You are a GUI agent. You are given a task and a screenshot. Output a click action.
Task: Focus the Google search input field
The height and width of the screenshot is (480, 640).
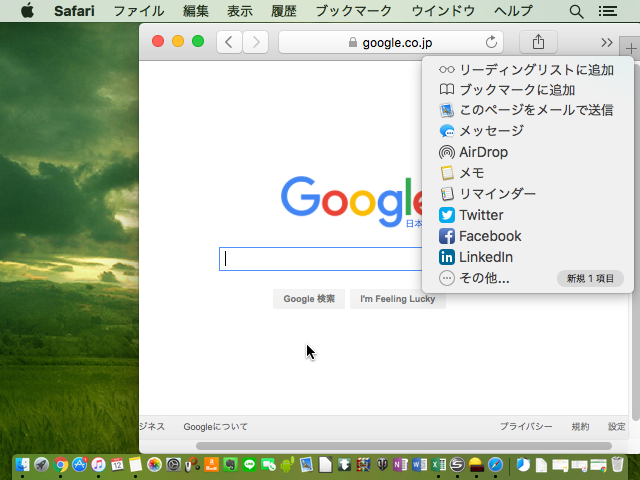tap(320, 259)
